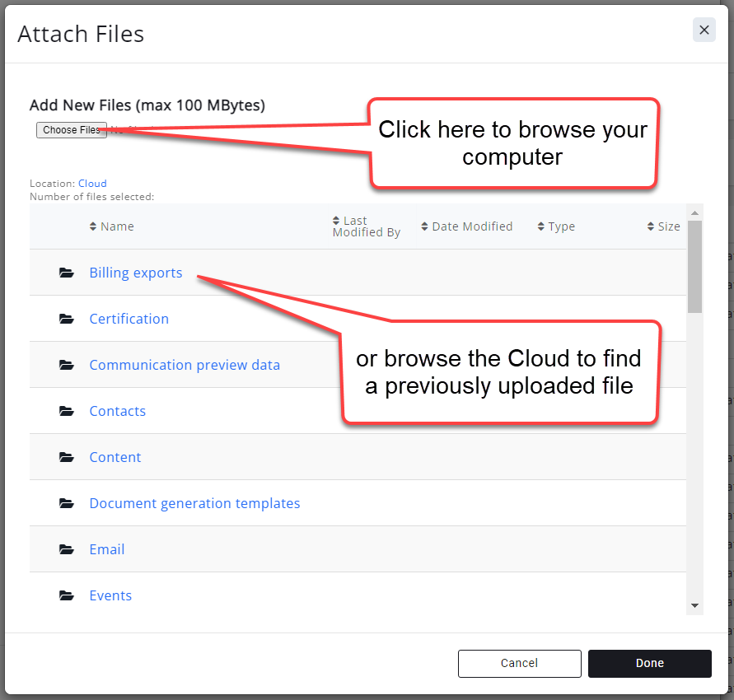Open the Document generation templates link
This screenshot has height=700, width=734.
[194, 503]
